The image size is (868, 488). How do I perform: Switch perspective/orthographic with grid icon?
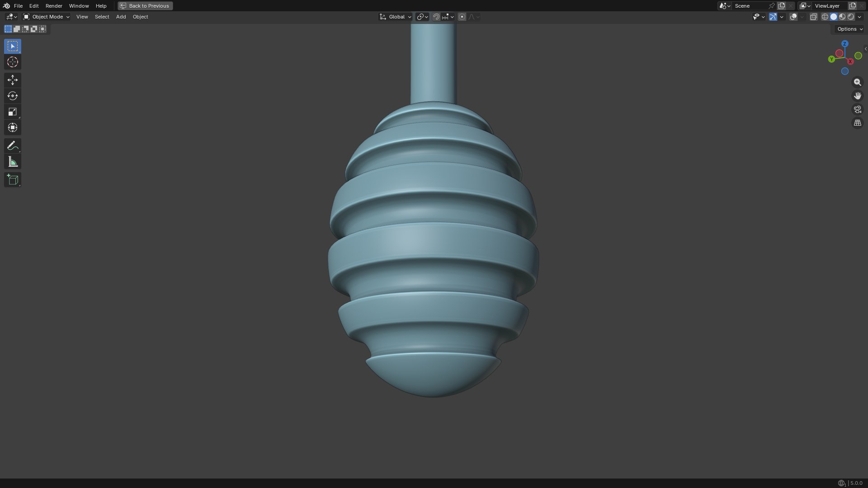coord(857,123)
